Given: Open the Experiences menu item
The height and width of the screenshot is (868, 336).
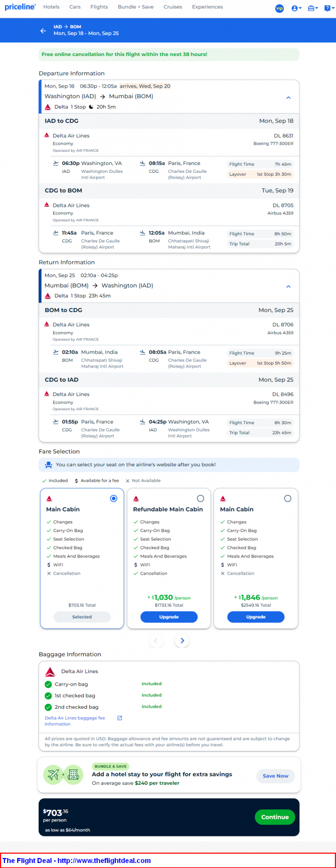Looking at the screenshot, I should coord(207,7).
